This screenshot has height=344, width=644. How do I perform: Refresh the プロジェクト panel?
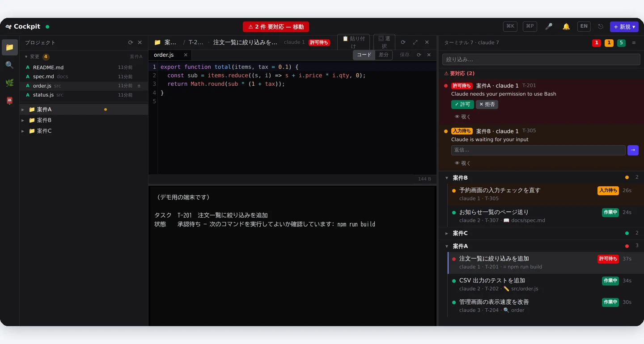click(131, 42)
